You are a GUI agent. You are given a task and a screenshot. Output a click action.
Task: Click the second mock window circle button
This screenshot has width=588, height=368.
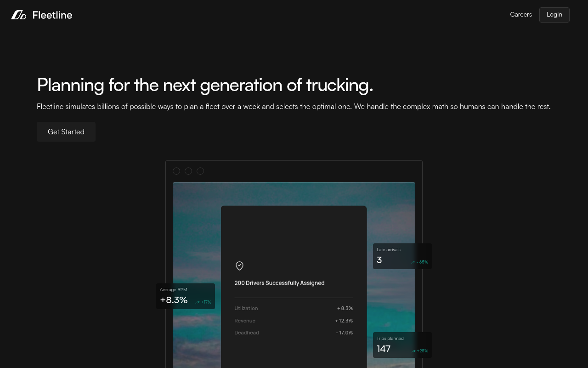tap(188, 171)
